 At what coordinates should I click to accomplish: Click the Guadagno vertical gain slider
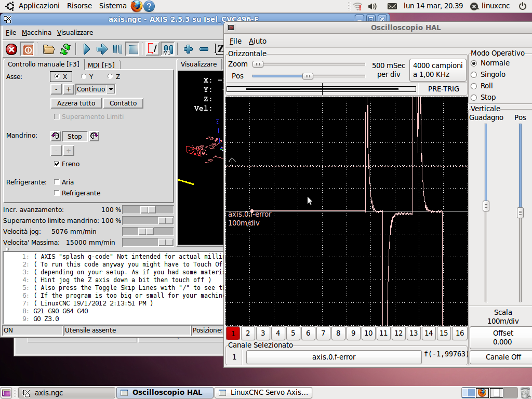click(x=486, y=206)
